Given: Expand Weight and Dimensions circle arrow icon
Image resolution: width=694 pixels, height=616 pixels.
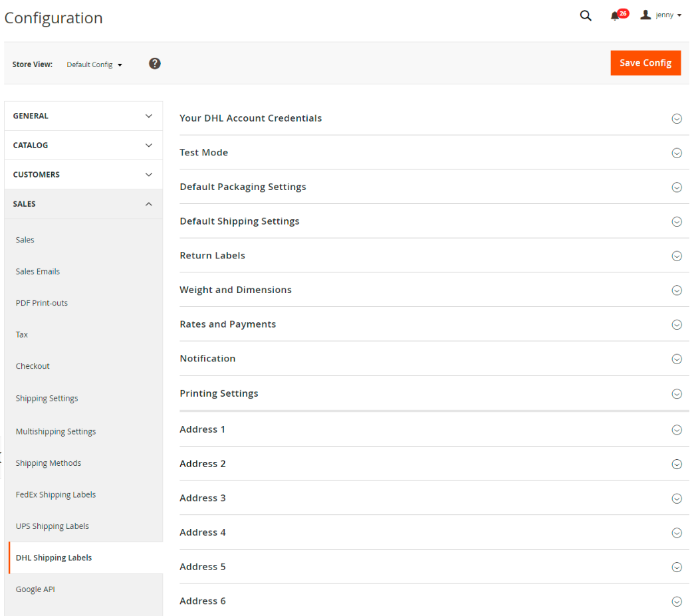Looking at the screenshot, I should coord(677,290).
